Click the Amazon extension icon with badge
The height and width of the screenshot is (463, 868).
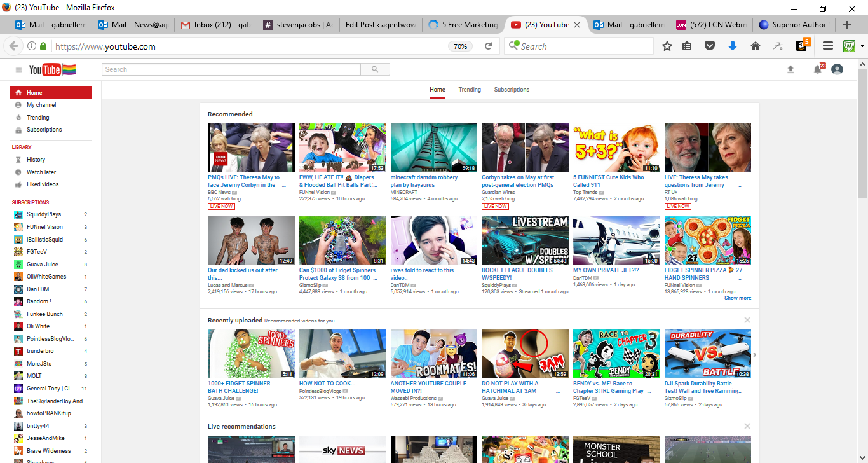803,45
